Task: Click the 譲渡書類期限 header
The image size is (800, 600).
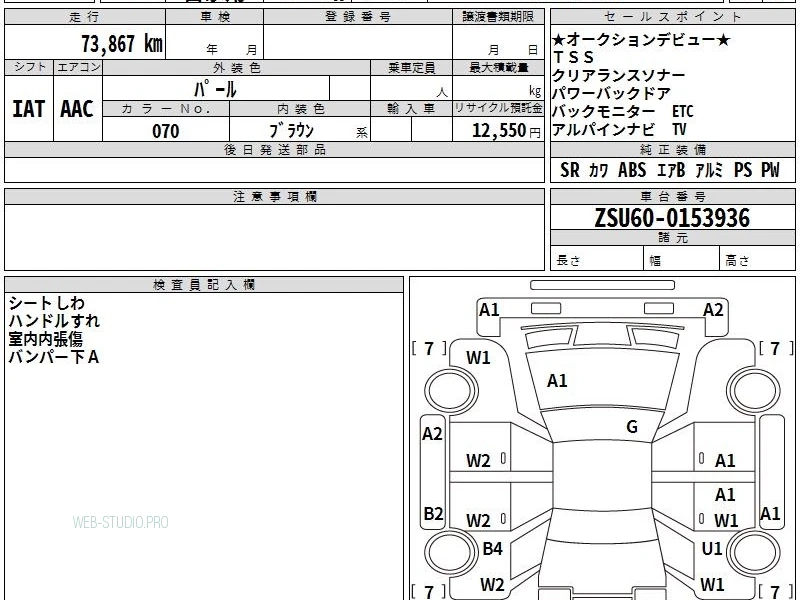Action: [x=498, y=17]
